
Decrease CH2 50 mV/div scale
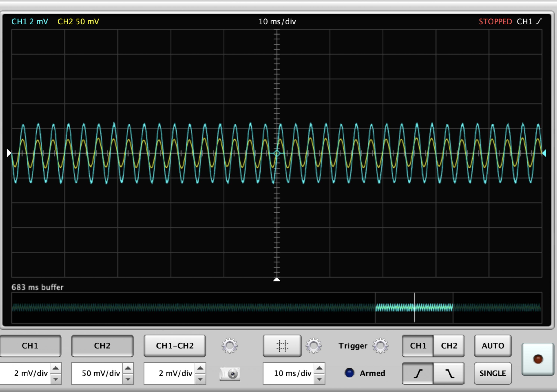[x=128, y=379]
